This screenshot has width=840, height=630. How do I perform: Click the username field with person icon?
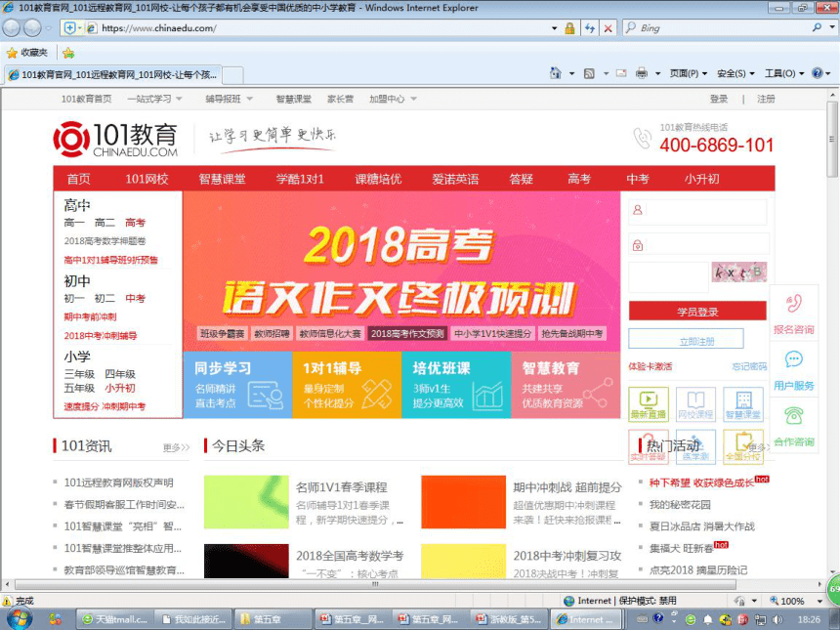tap(697, 211)
